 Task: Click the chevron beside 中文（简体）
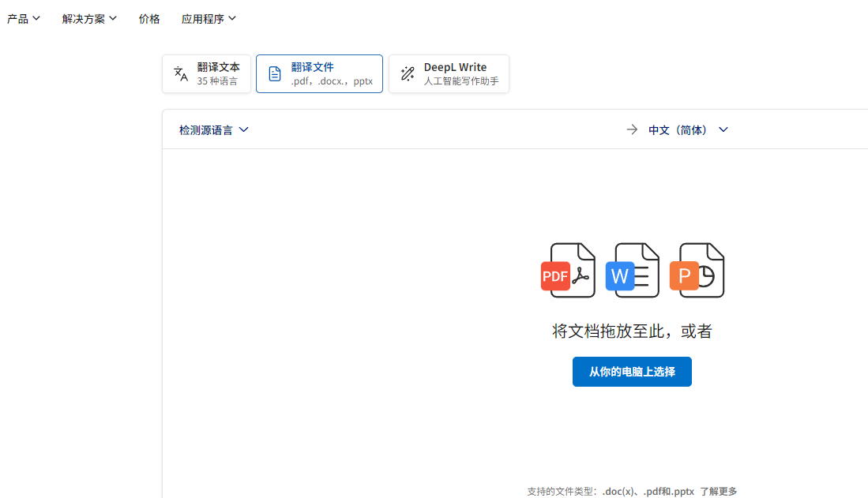(x=723, y=129)
